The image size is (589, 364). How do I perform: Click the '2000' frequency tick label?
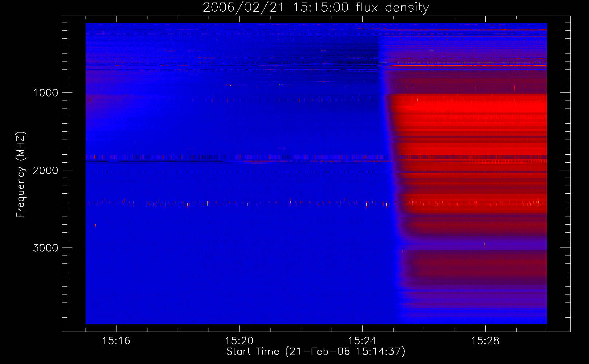(x=46, y=170)
